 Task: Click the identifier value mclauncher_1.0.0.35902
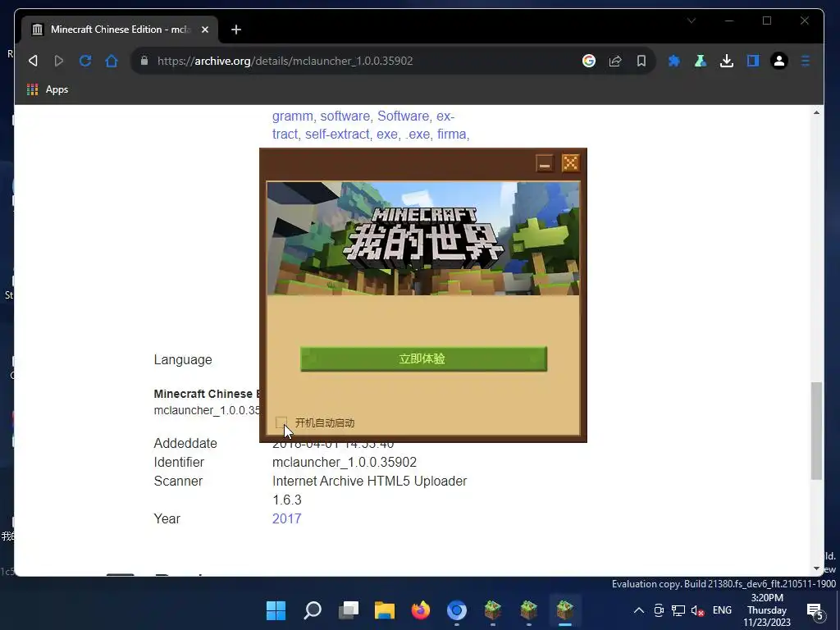[345, 462]
